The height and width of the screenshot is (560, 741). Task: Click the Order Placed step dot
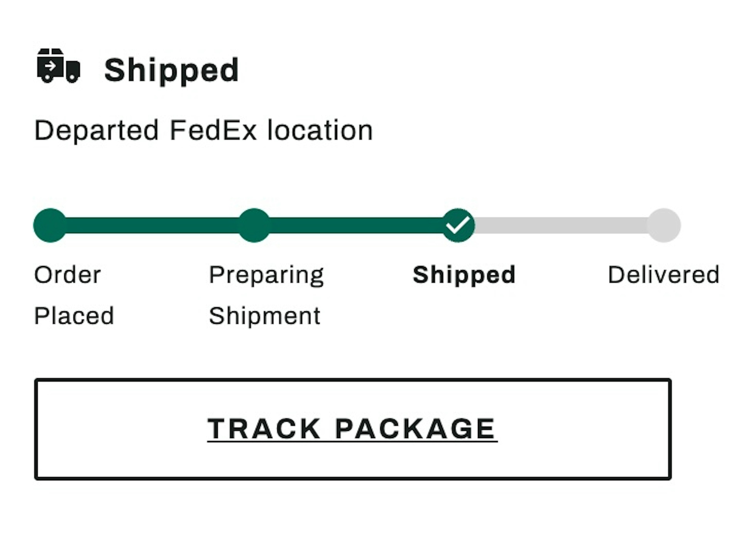click(50, 225)
